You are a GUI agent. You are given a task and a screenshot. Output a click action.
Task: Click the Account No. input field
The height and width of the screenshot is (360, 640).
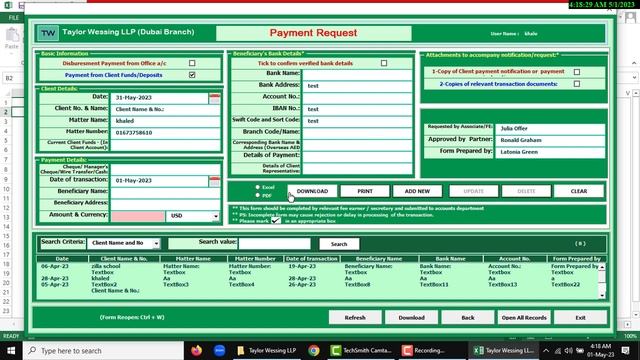357,98
